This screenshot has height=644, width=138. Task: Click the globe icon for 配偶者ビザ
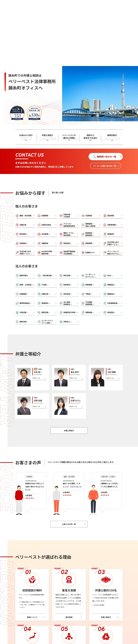83,252
